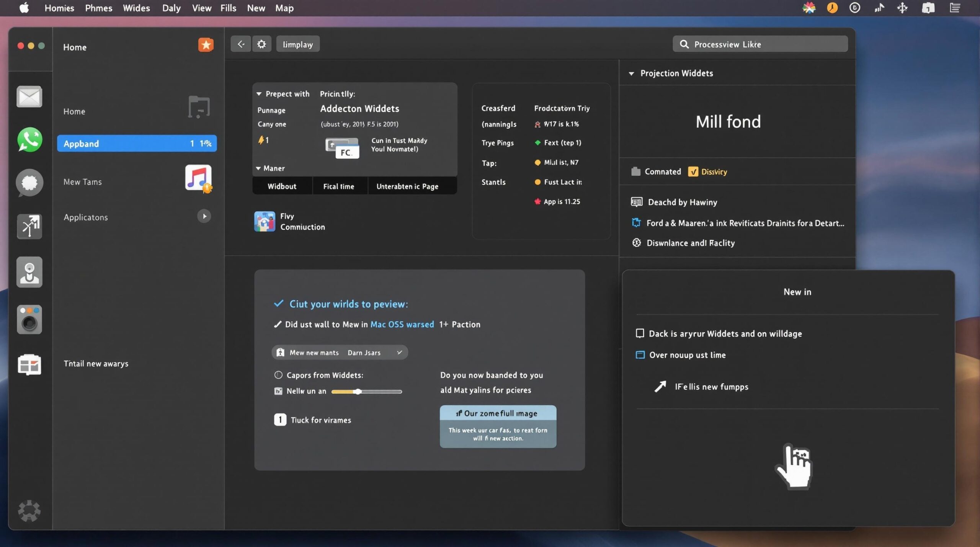
Task: Open the Homies menu
Action: [59, 8]
